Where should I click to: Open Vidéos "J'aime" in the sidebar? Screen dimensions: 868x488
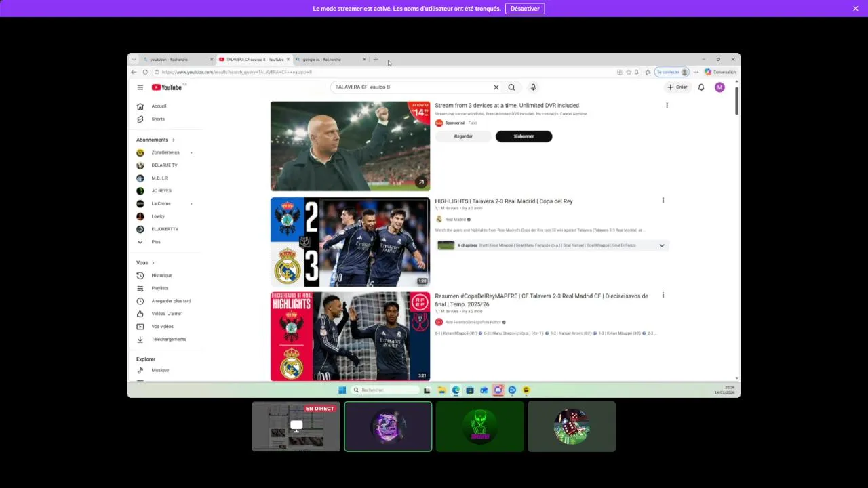[167, 314]
